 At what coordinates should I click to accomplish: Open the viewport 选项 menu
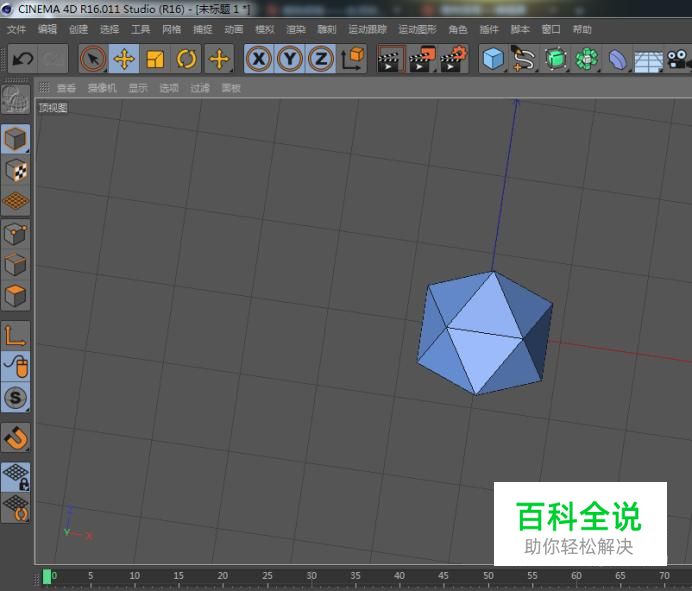click(x=169, y=88)
